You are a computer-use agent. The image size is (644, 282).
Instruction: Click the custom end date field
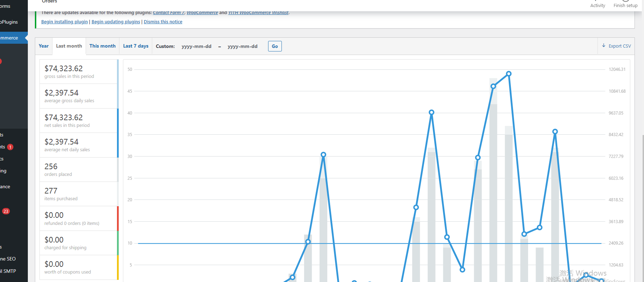242,46
